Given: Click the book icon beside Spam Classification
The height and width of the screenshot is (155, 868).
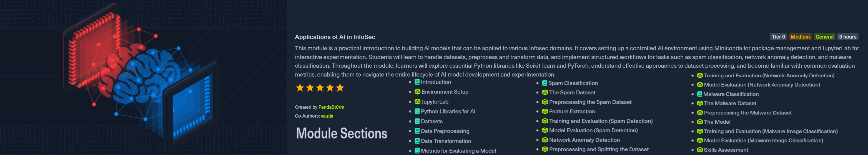Looking at the screenshot, I should pyautogui.click(x=544, y=83).
